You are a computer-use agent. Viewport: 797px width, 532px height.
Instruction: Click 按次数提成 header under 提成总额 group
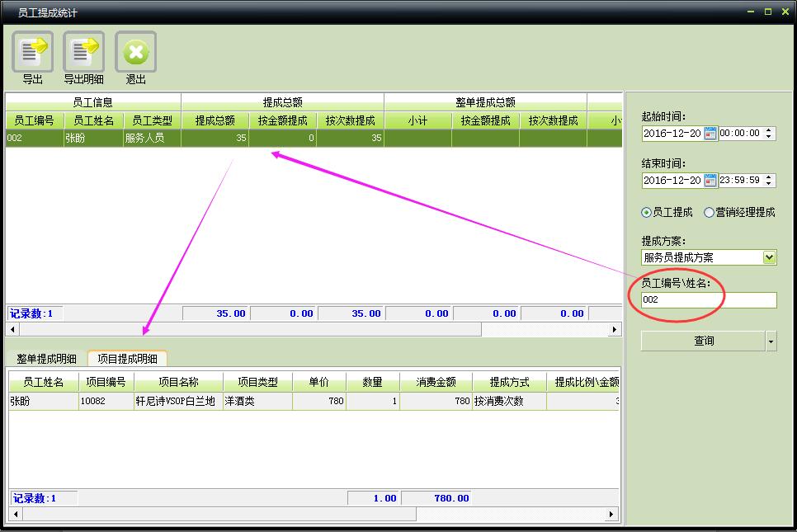pyautogui.click(x=350, y=121)
